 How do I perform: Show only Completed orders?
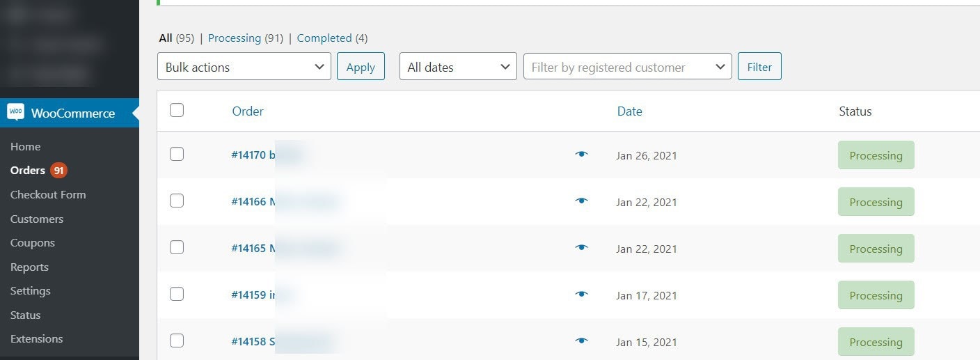tap(324, 38)
